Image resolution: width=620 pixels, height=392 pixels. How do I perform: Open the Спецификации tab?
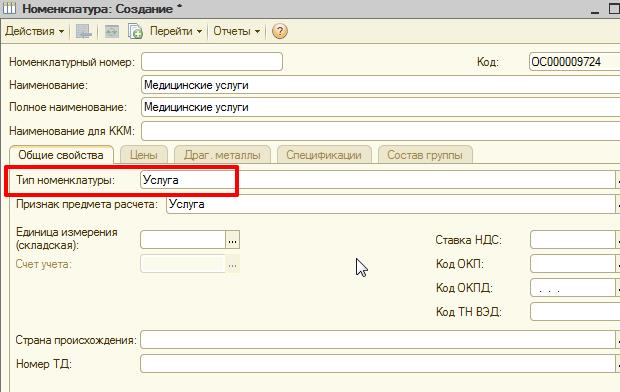point(324,155)
